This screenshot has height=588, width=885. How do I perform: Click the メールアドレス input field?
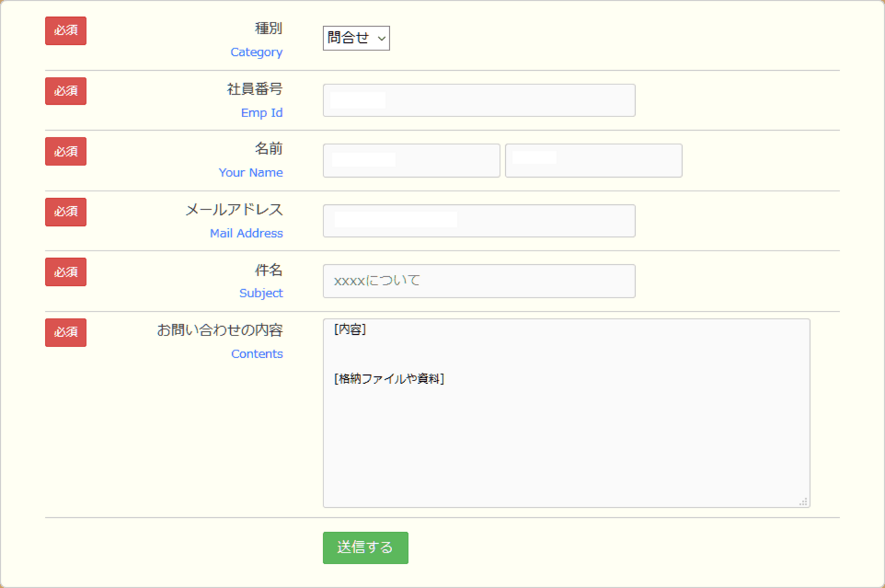point(479,221)
